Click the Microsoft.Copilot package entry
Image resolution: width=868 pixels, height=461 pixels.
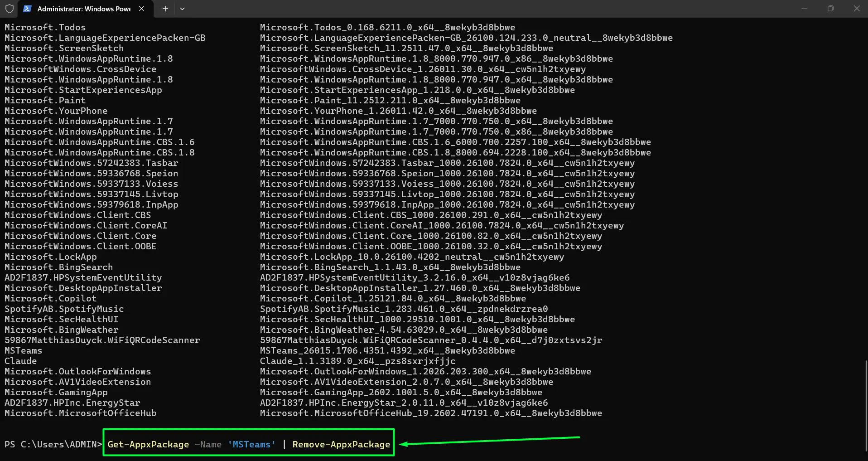(50, 298)
